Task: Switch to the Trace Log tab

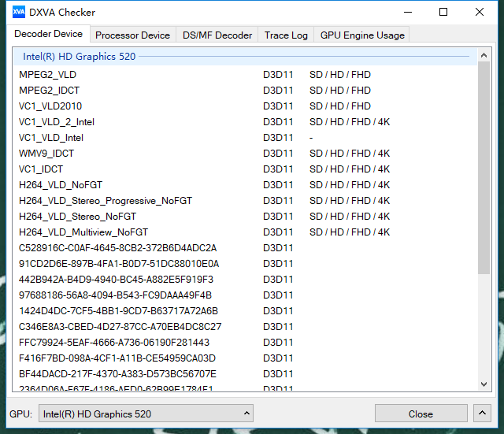Action: pos(286,35)
